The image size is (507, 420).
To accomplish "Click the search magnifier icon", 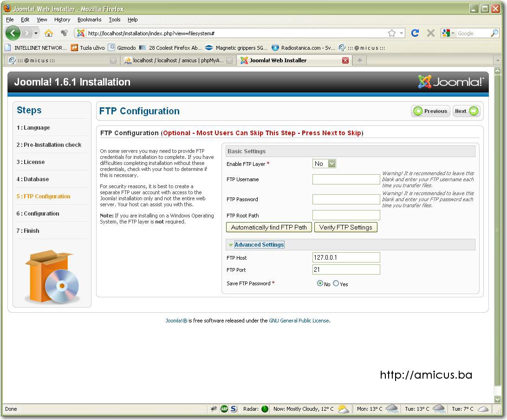I will pyautogui.click(x=494, y=33).
